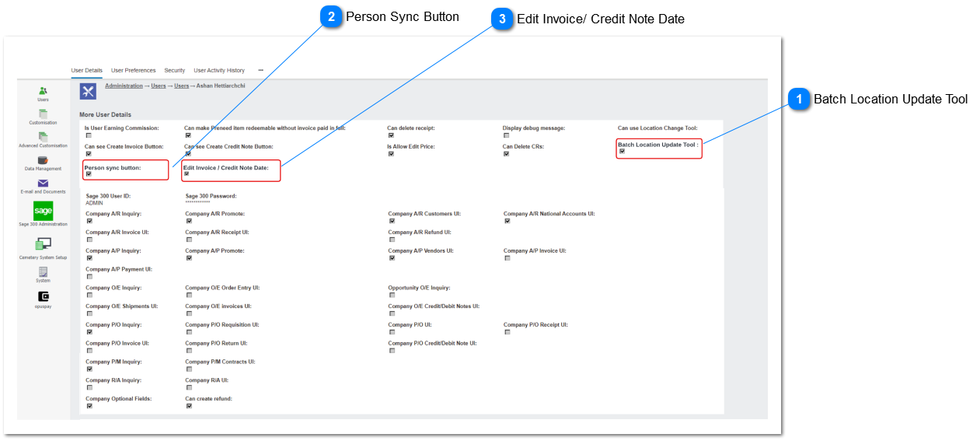This screenshot has height=441, width=980.
Task: Enable Company R/A UI checkbox
Action: tap(189, 387)
